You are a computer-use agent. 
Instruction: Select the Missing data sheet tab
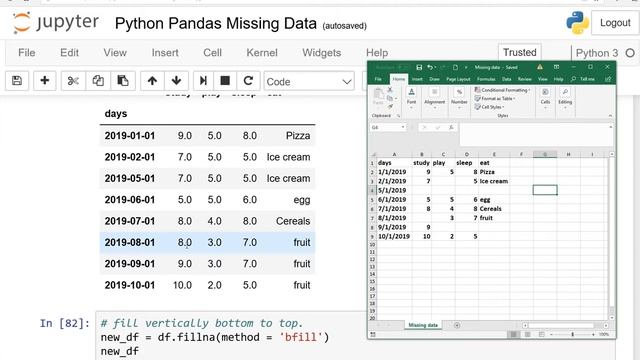(423, 325)
